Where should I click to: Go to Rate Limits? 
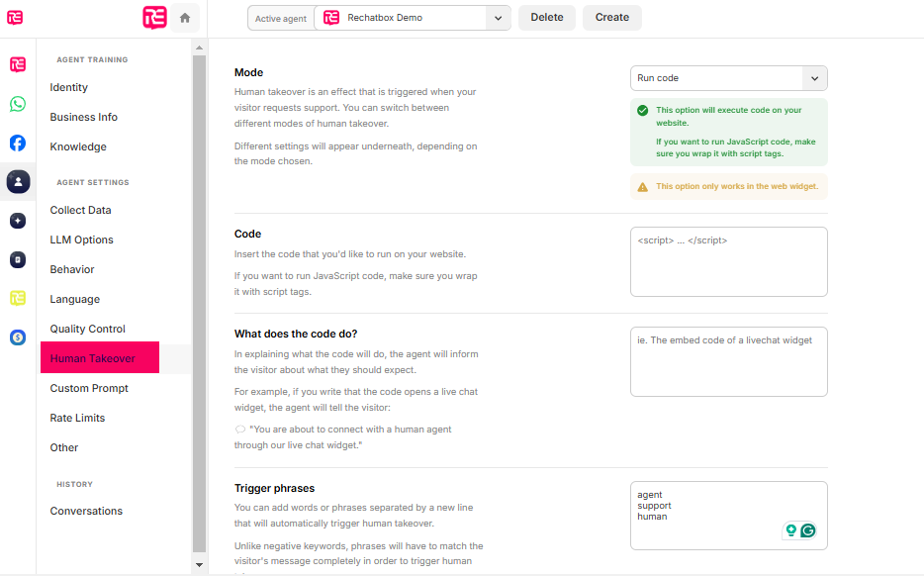[x=77, y=418]
